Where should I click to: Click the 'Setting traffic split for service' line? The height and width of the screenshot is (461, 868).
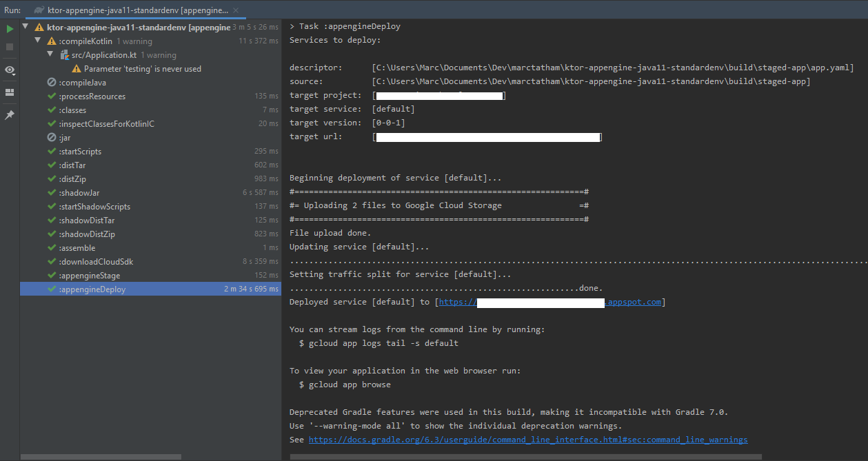pos(401,274)
